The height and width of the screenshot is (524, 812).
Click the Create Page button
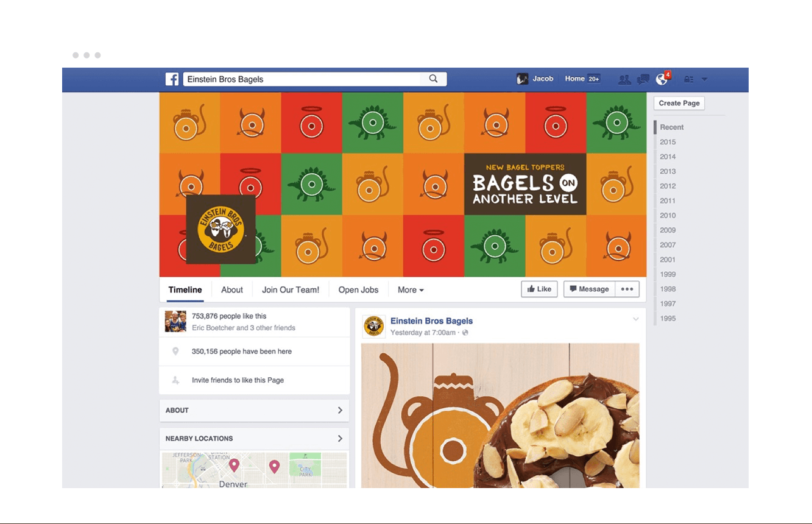[679, 103]
